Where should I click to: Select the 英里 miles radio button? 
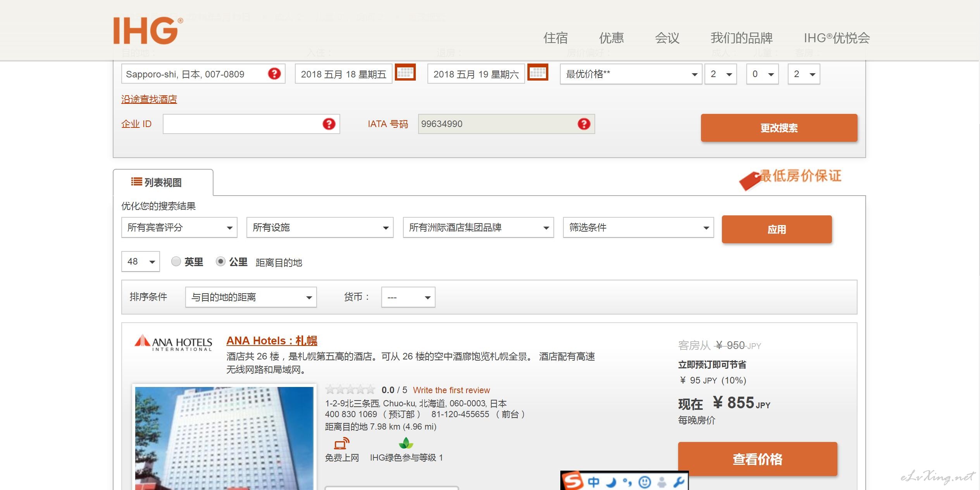click(176, 261)
